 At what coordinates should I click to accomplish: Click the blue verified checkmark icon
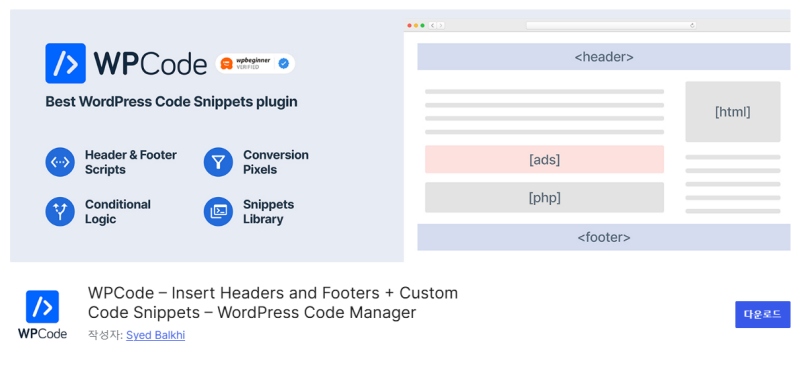(x=284, y=64)
